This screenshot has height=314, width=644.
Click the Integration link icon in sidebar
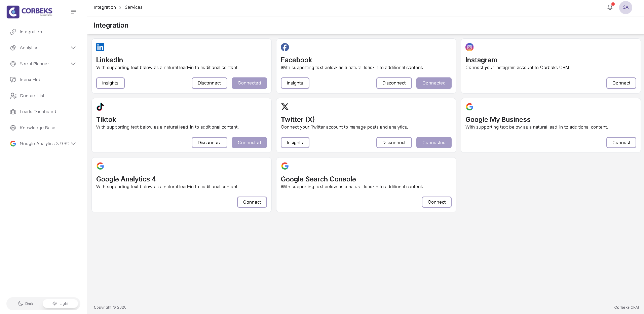point(13,32)
